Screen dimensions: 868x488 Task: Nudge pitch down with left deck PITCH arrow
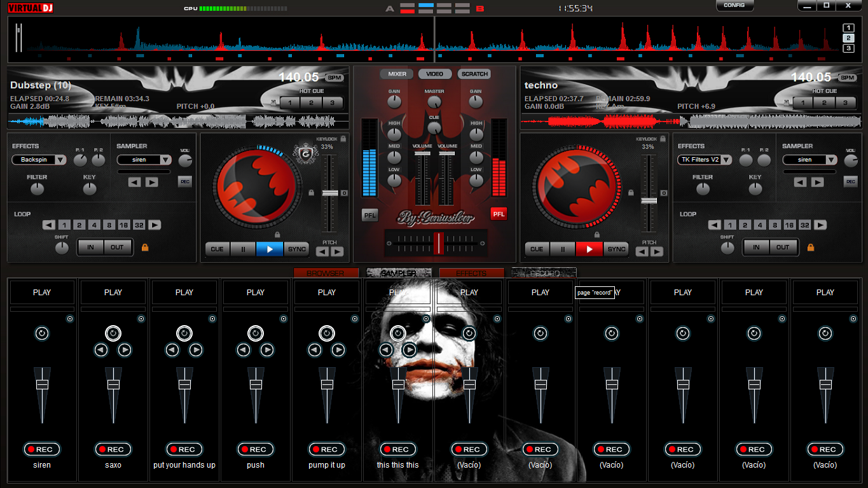pos(322,252)
